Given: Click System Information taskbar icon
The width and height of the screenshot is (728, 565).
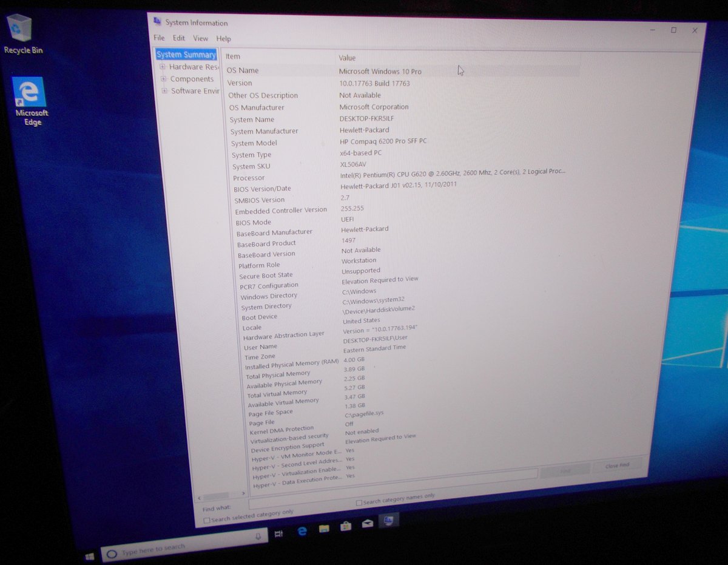Looking at the screenshot, I should tap(389, 521).
